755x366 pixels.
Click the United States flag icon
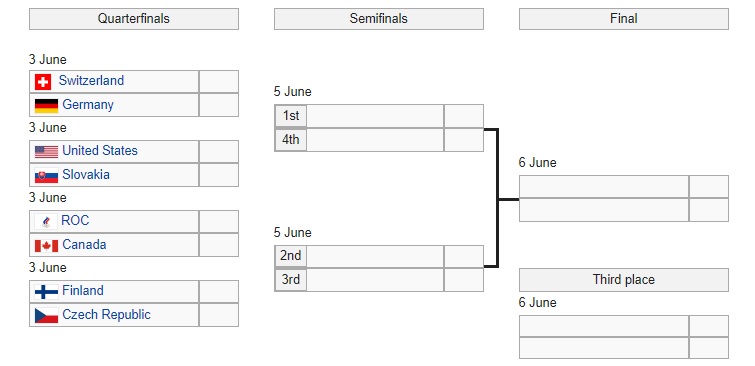click(x=46, y=152)
